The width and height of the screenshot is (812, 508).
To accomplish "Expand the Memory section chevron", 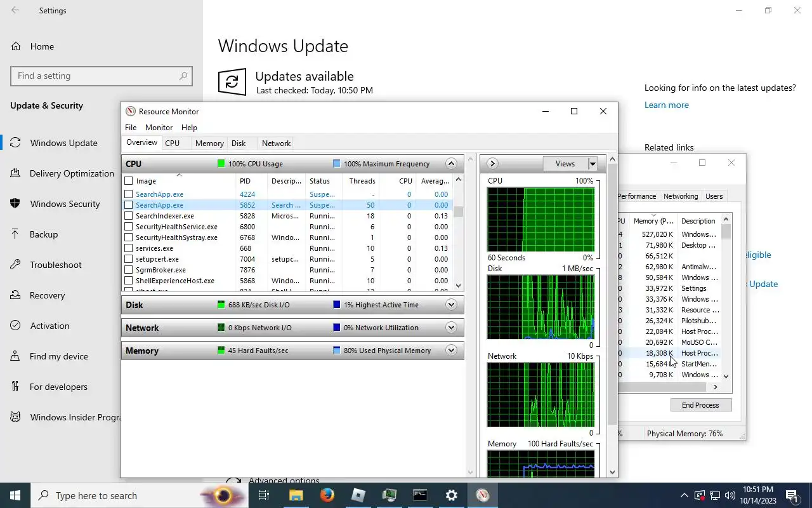I will click(x=451, y=351).
